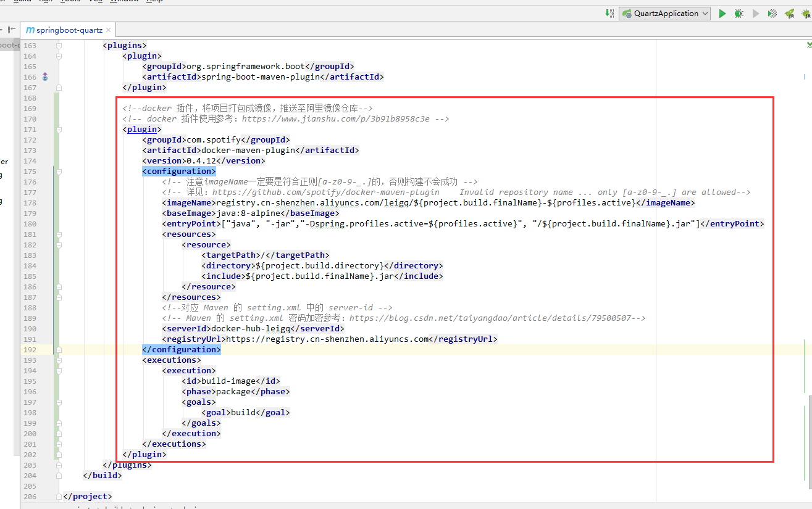Open the QuartzApplication run configuration dropdown
Image resolution: width=812 pixels, height=509 pixels.
tap(666, 13)
